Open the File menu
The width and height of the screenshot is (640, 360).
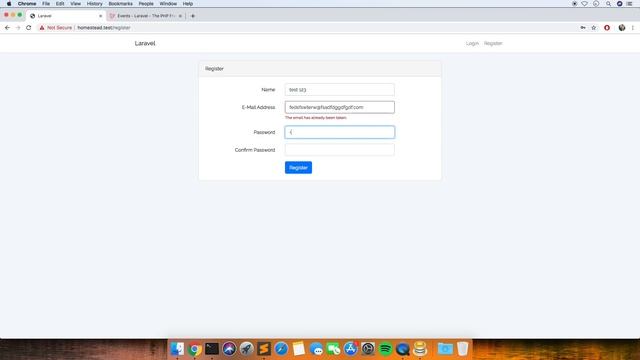(46, 4)
